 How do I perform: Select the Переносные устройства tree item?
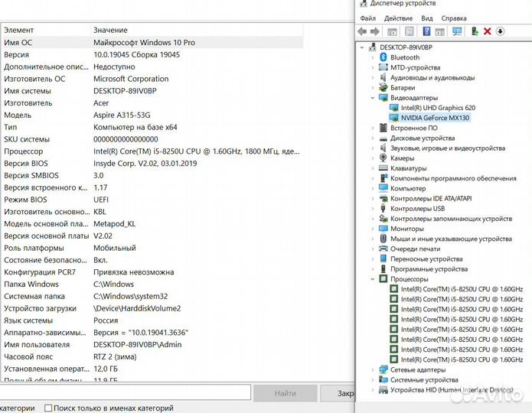(x=426, y=259)
